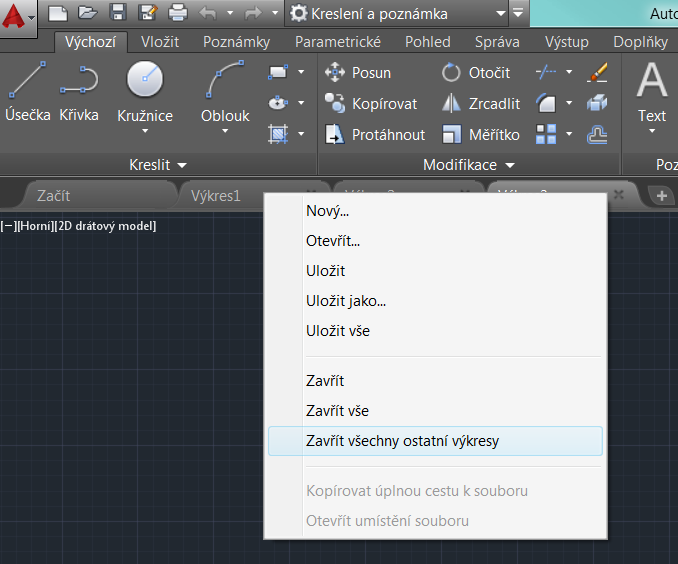The height and width of the screenshot is (564, 678).
Task: Activate the Posun move tool
Action: pos(358,73)
